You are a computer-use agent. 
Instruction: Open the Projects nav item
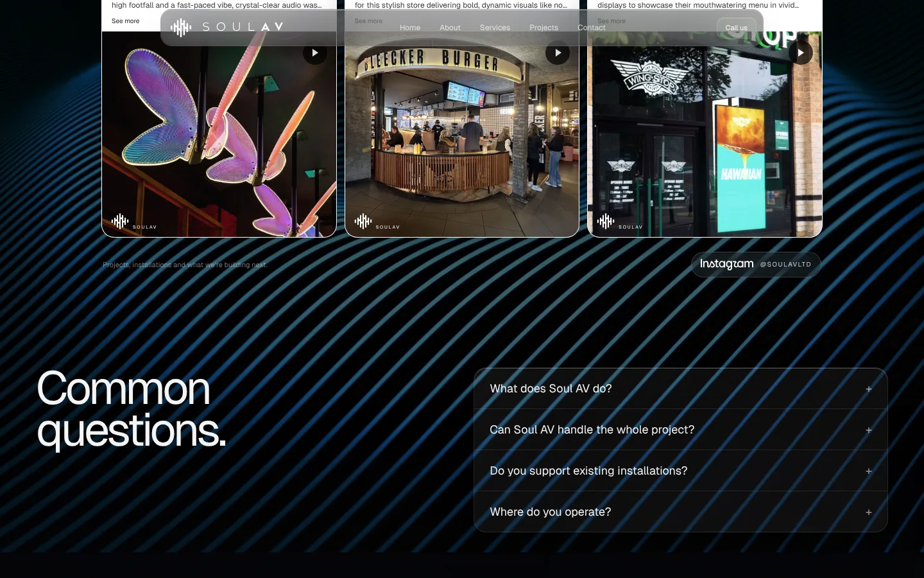click(x=543, y=28)
